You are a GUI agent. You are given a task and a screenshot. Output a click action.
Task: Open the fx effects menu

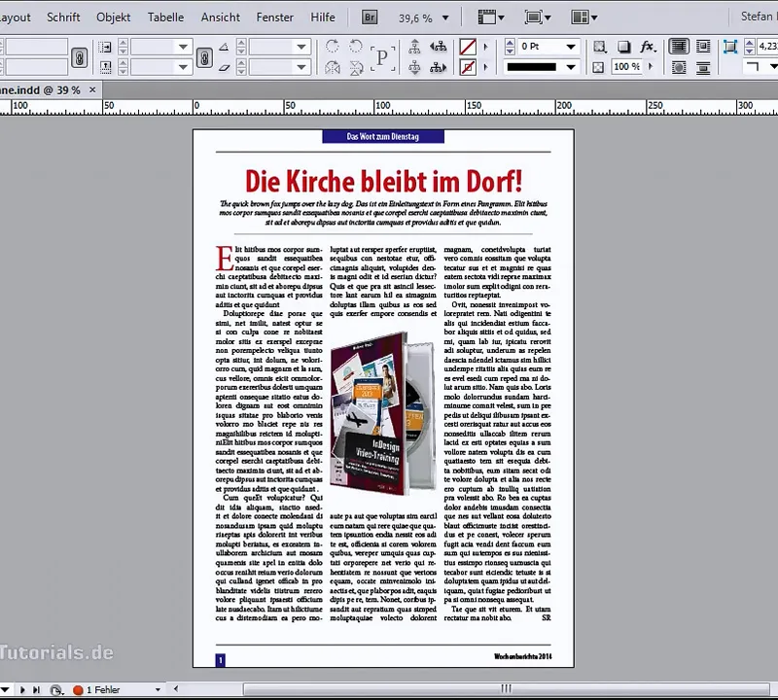[648, 47]
